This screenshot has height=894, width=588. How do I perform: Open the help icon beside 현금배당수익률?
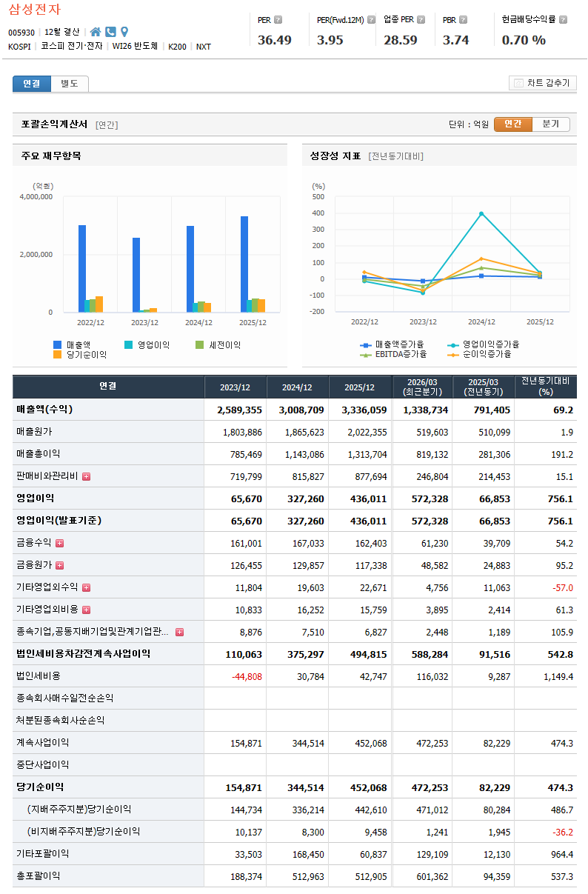[x=563, y=20]
